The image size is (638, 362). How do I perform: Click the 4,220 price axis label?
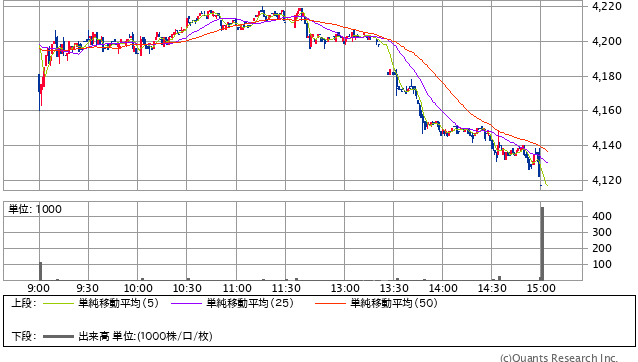tap(607, 6)
